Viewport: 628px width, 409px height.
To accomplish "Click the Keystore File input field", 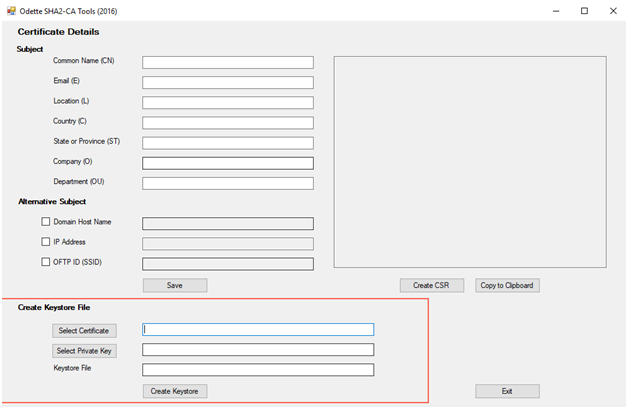I will [258, 370].
